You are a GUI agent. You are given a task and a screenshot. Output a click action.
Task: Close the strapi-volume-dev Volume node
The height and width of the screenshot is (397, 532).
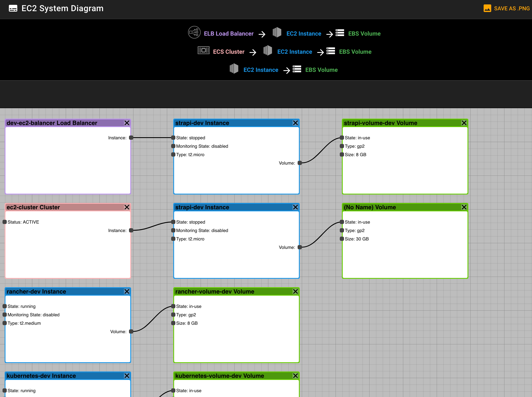coord(464,123)
